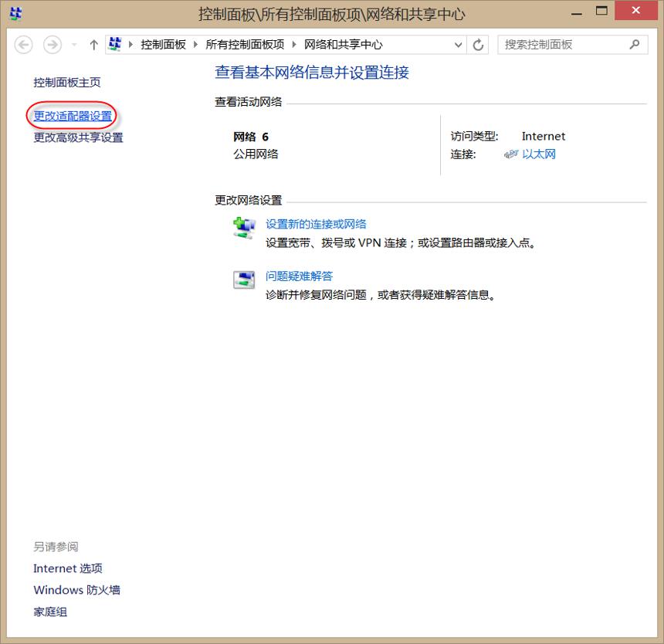This screenshot has height=644, width=664.
Task: Go to 控制面板主页
Action: coord(67,82)
